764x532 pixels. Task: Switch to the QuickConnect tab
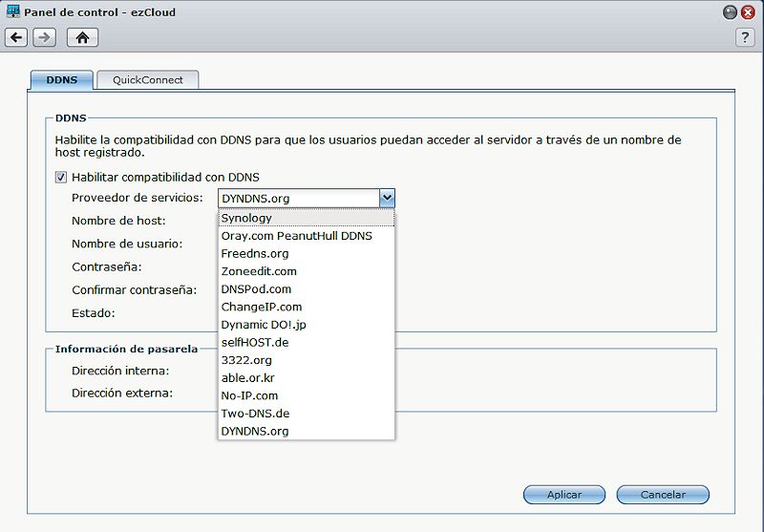pos(148,80)
